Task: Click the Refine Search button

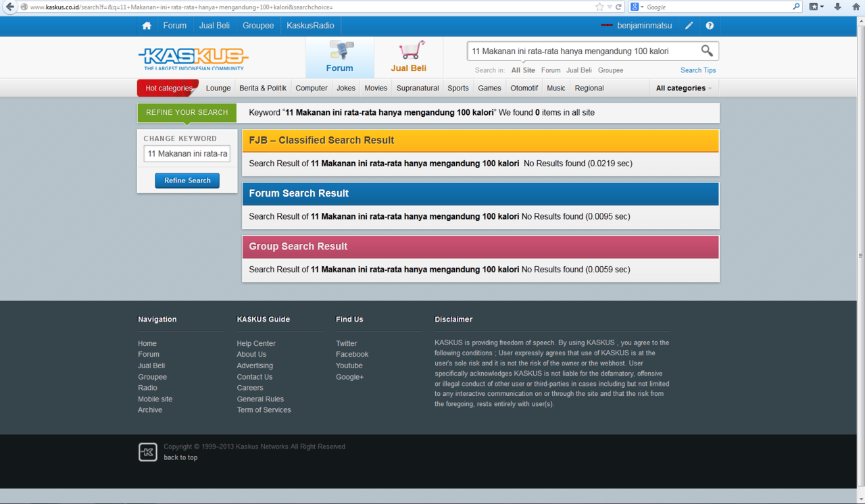Action: coord(187,180)
